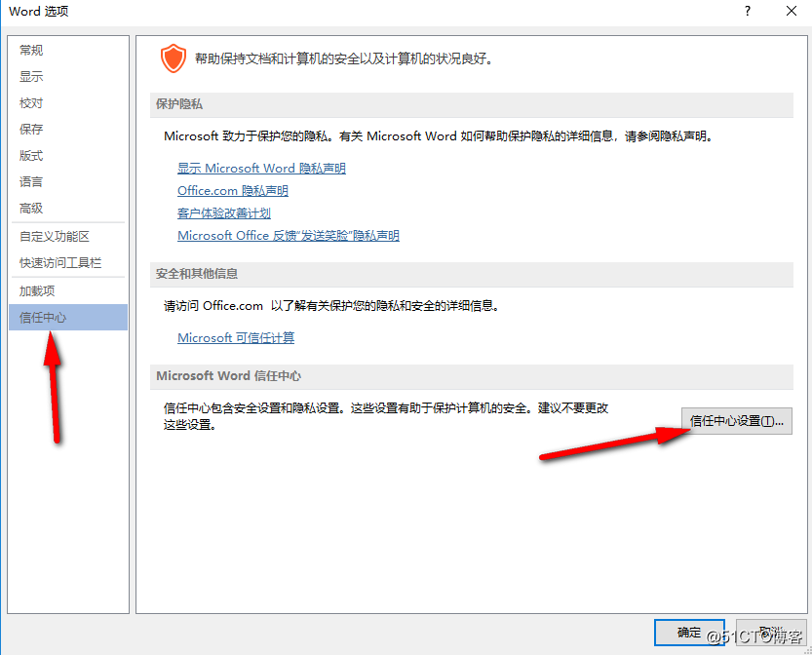Click the orange shield security icon
This screenshot has height=655, width=812.
click(x=173, y=58)
